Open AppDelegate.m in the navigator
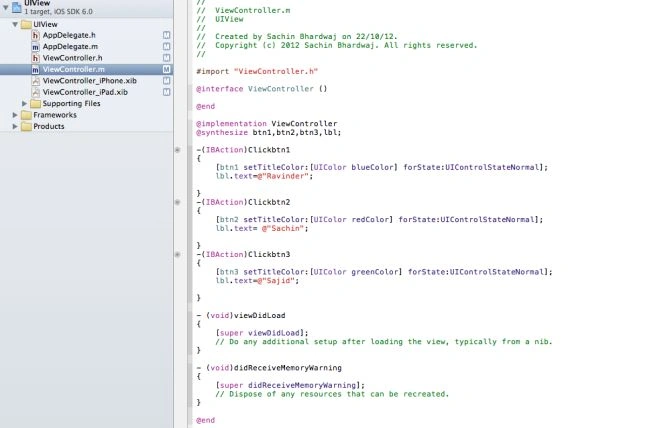Image resolution: width=650 pixels, height=428 pixels. pyautogui.click(x=70, y=46)
